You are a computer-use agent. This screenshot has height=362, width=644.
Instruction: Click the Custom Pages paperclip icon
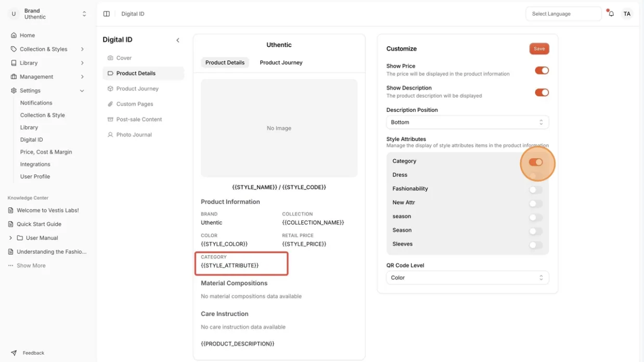[110, 104]
